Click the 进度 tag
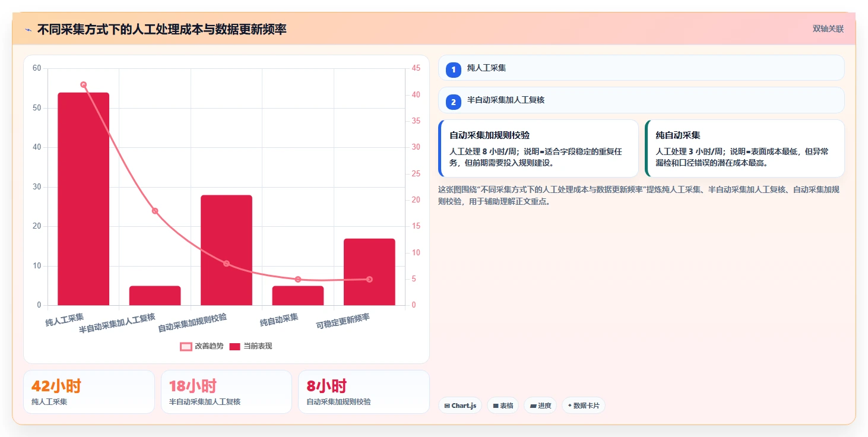Image resolution: width=868 pixels, height=437 pixels. pyautogui.click(x=540, y=406)
